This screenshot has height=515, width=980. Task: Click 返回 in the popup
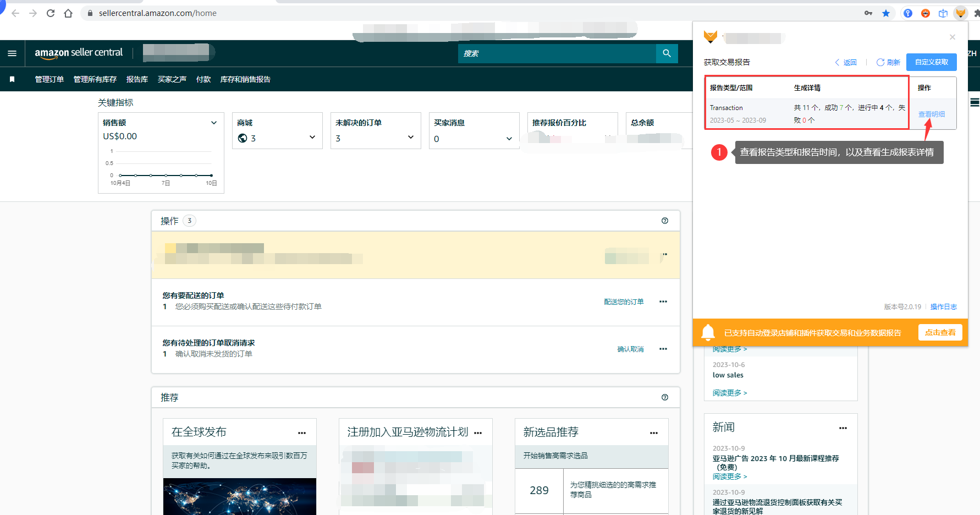tap(846, 62)
